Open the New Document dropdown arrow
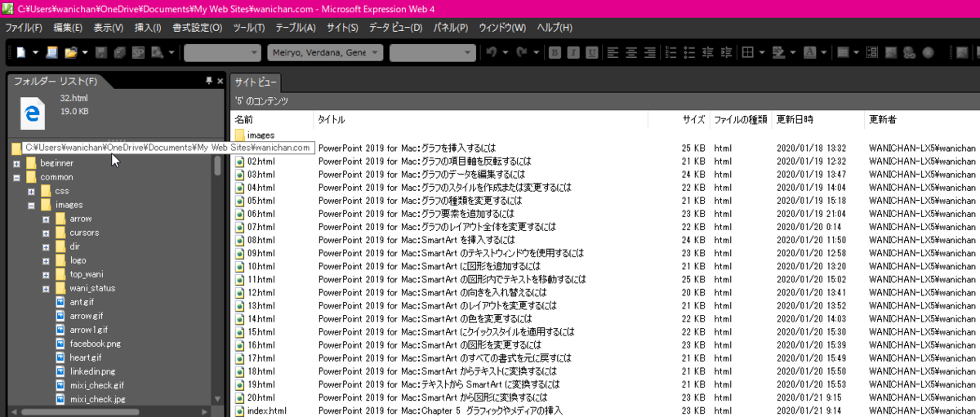980x417 pixels. coord(35,52)
